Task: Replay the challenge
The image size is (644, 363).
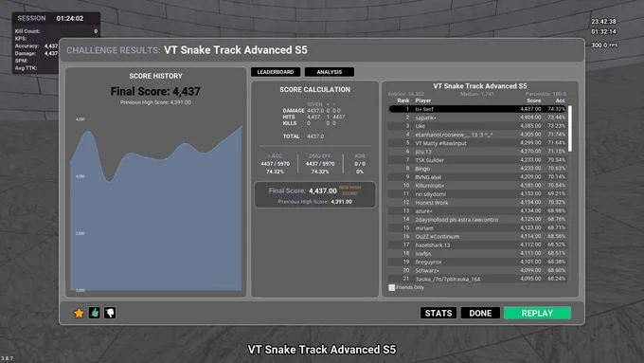Action: pyautogui.click(x=537, y=314)
